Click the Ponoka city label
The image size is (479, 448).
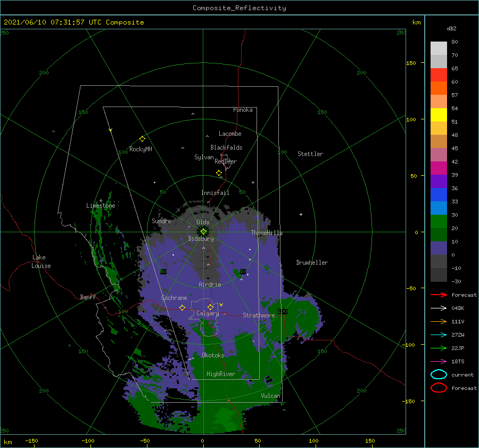pyautogui.click(x=243, y=110)
